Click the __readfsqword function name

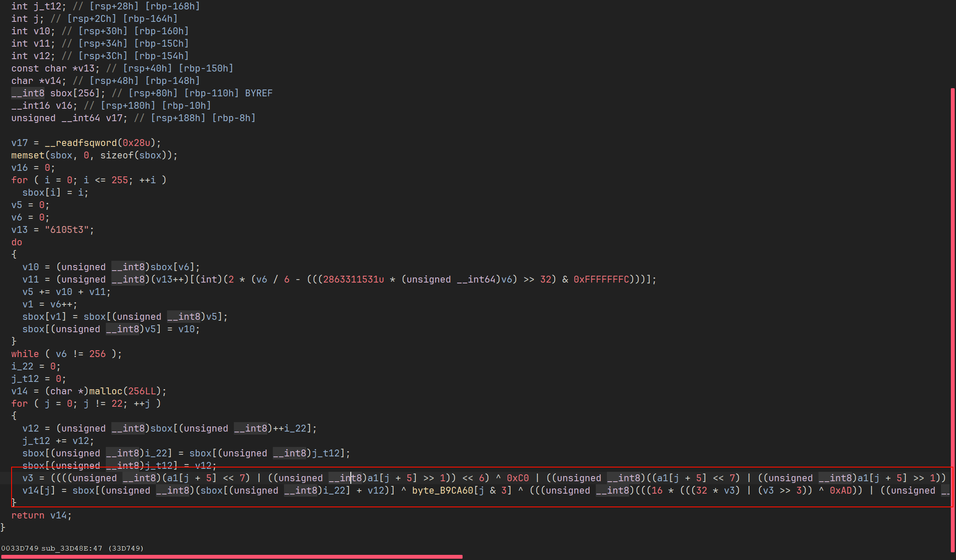[x=81, y=143]
